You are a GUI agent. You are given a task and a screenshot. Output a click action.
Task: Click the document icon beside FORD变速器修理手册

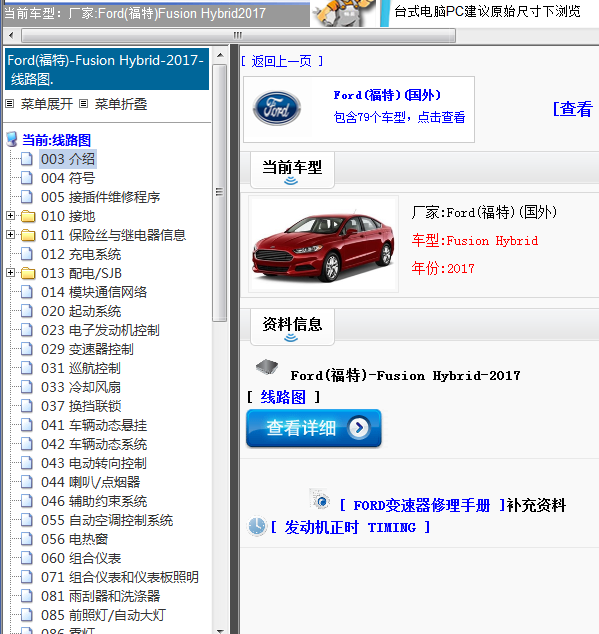pyautogui.click(x=320, y=498)
